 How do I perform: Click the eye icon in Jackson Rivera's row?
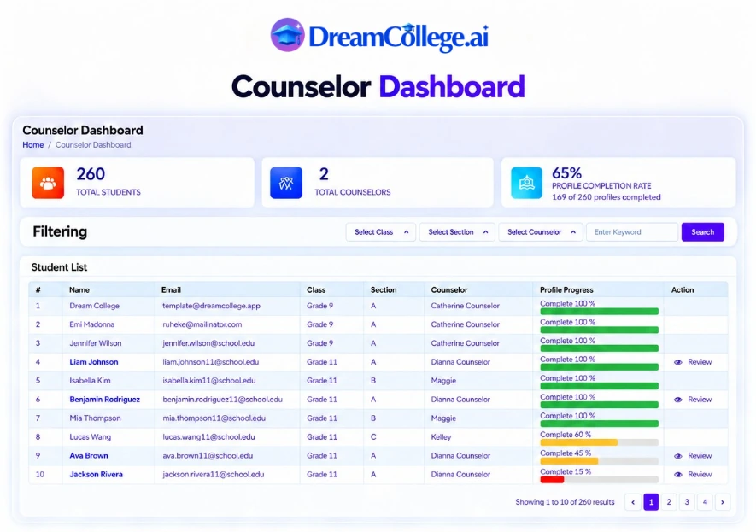pyautogui.click(x=678, y=475)
